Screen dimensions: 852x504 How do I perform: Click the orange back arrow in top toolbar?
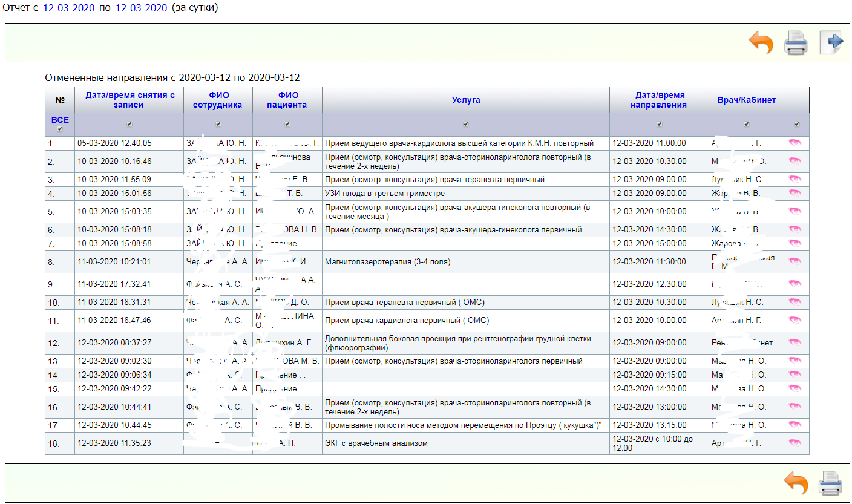[x=761, y=42]
